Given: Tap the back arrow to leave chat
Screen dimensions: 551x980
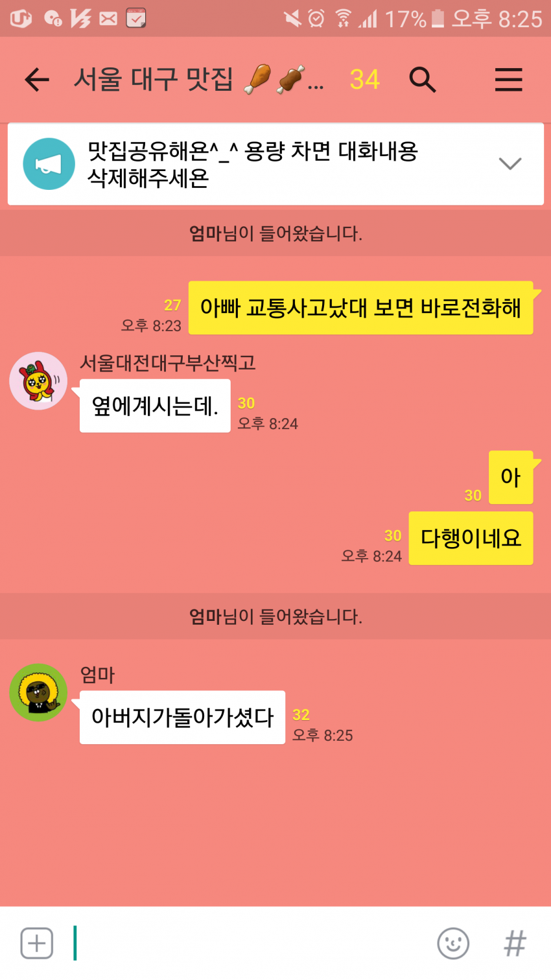Looking at the screenshot, I should 37,80.
